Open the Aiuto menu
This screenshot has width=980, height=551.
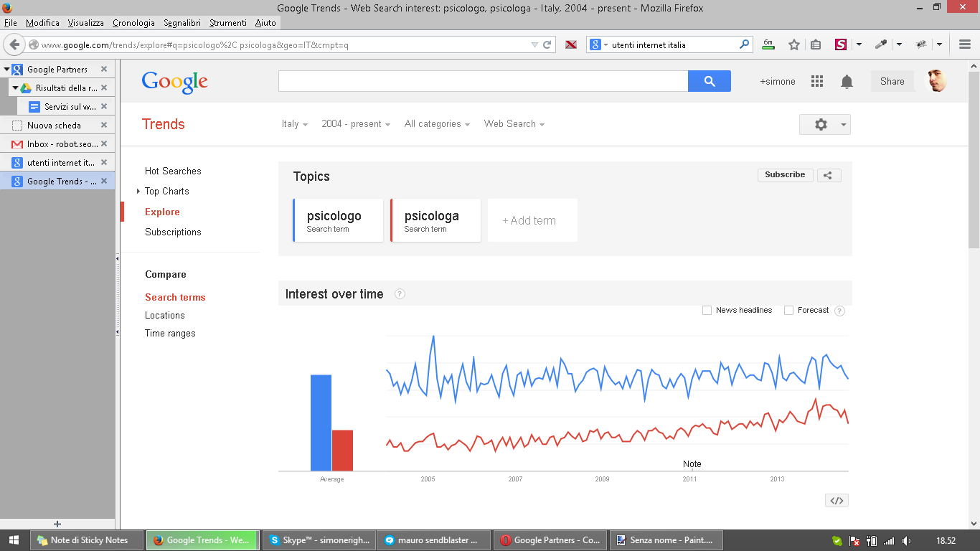pos(265,23)
